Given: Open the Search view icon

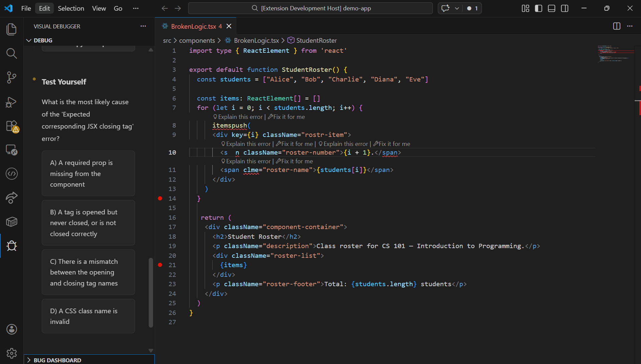Looking at the screenshot, I should click(12, 53).
